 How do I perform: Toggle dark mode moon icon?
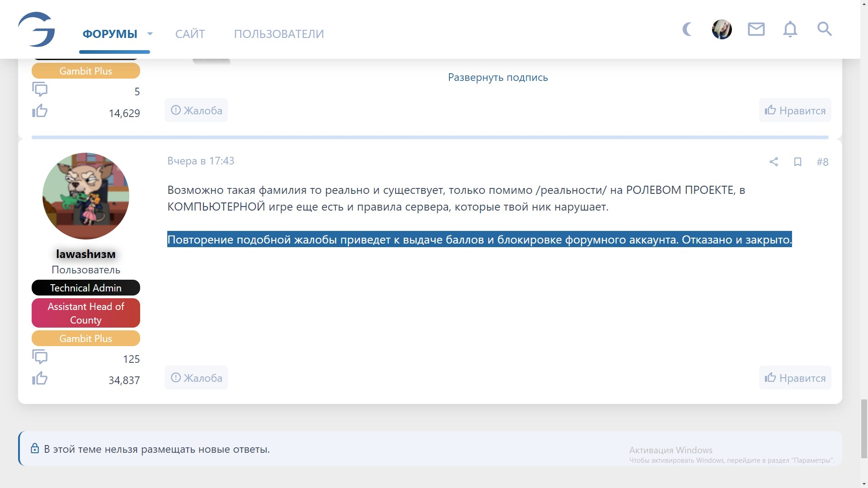click(687, 30)
